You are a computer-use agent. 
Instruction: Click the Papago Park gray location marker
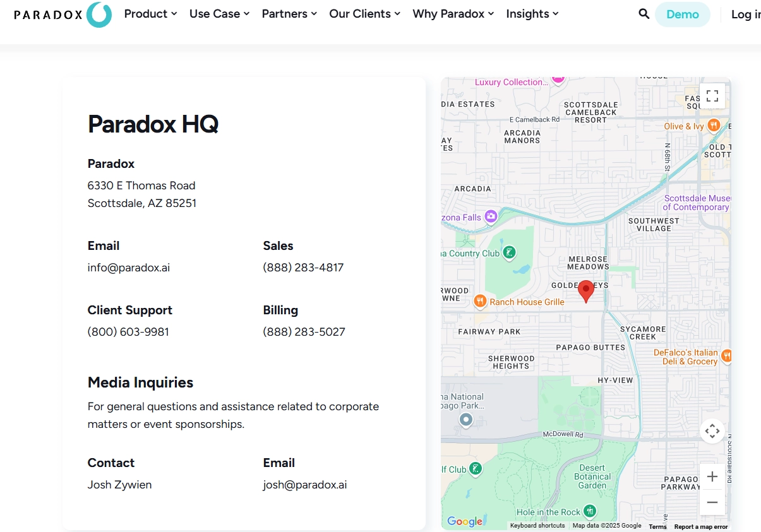[x=466, y=420]
